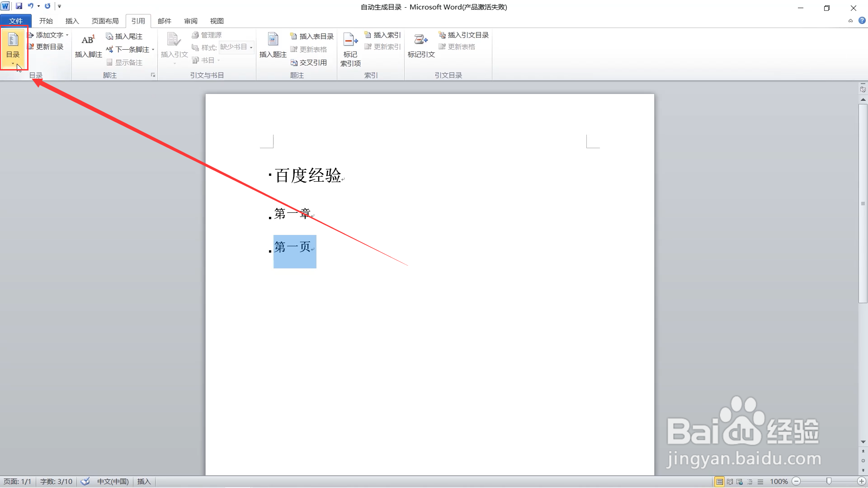Open the 文件 menu tab
This screenshot has height=488, width=868.
[x=16, y=21]
